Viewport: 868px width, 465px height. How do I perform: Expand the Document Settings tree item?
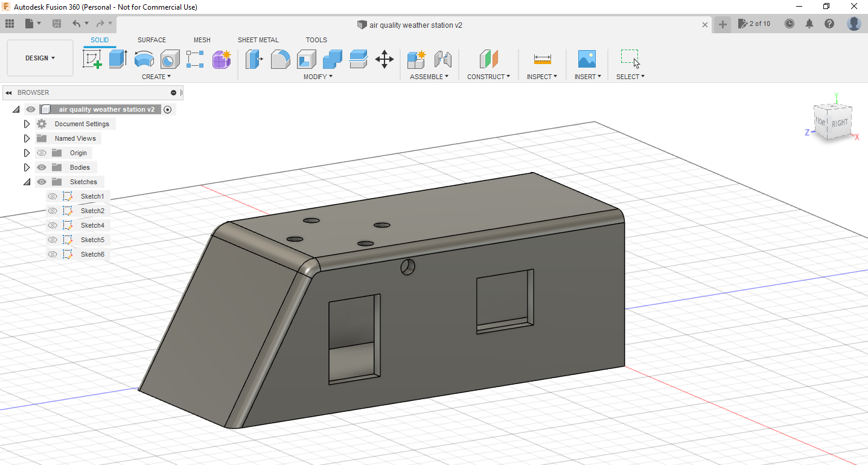point(27,123)
